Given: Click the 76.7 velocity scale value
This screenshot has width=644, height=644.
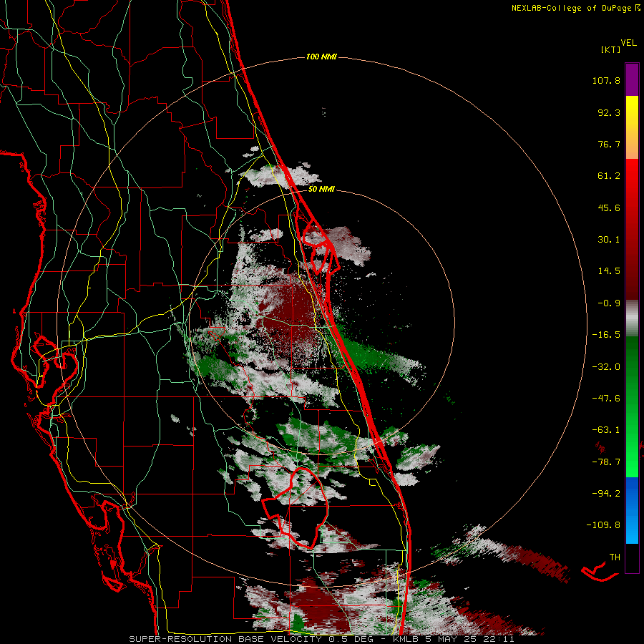Looking at the screenshot, I should point(609,144).
